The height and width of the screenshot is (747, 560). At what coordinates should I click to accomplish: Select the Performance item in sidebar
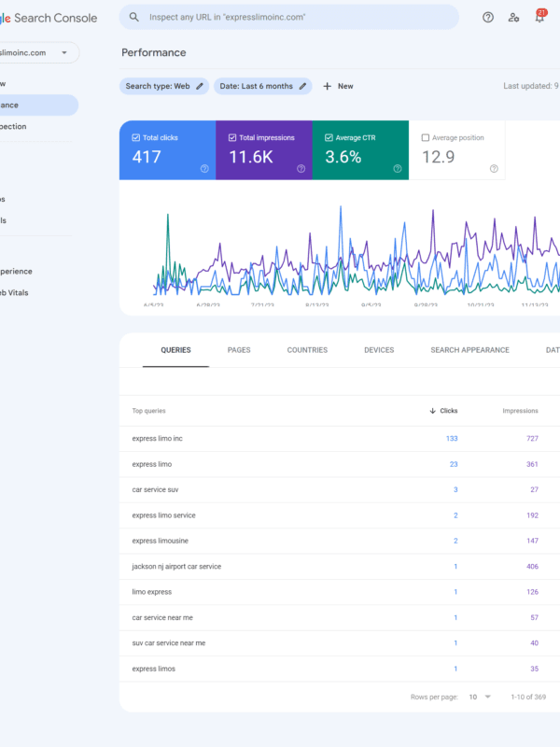pos(38,106)
